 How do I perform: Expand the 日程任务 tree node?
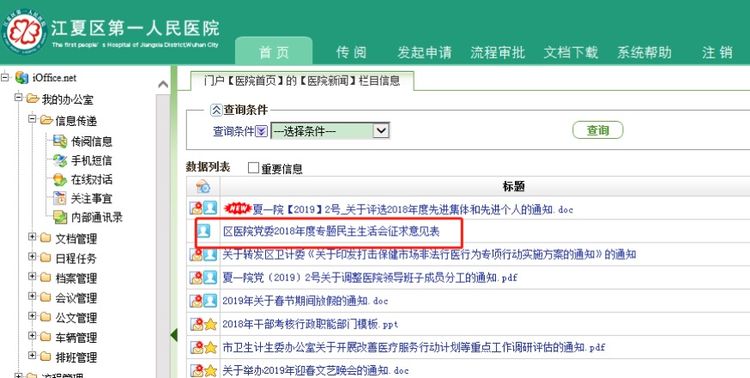pyautogui.click(x=32, y=256)
